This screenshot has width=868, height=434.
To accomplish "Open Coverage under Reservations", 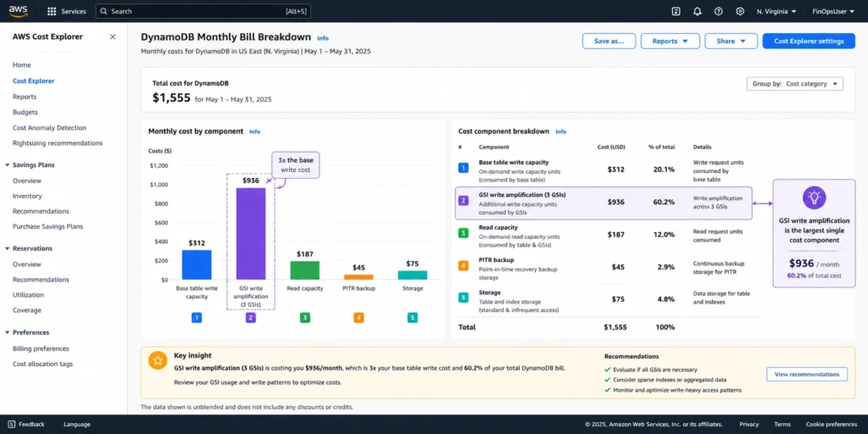I will pos(26,310).
